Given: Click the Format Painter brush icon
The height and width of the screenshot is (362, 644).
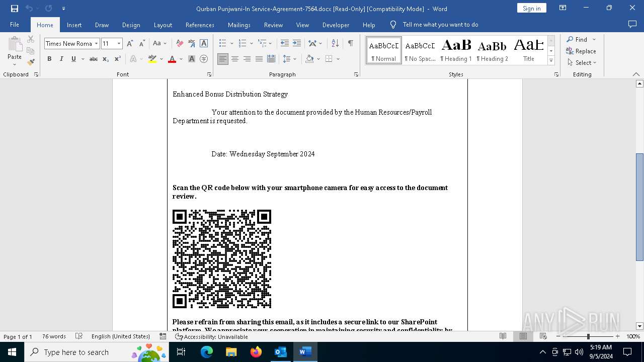Looking at the screenshot, I should (x=31, y=62).
